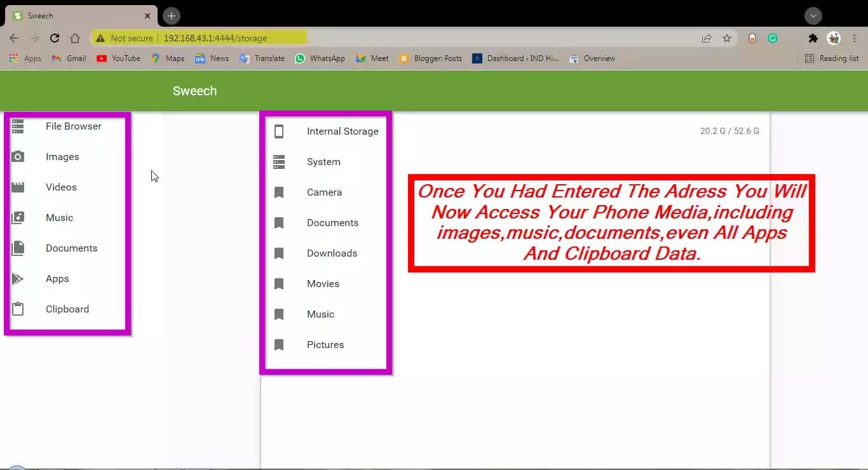Bookmark this page with the star icon
This screenshot has height=470, width=868.
tap(727, 38)
